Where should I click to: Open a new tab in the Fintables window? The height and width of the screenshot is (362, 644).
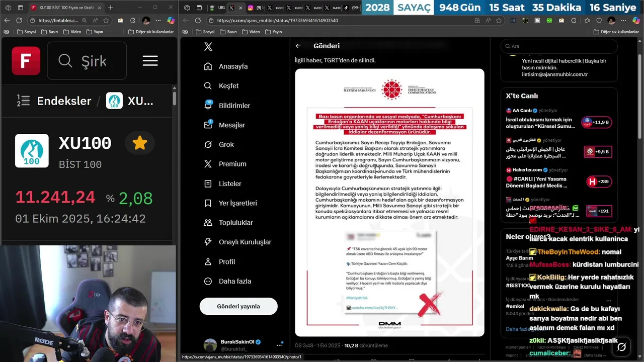click(x=111, y=8)
